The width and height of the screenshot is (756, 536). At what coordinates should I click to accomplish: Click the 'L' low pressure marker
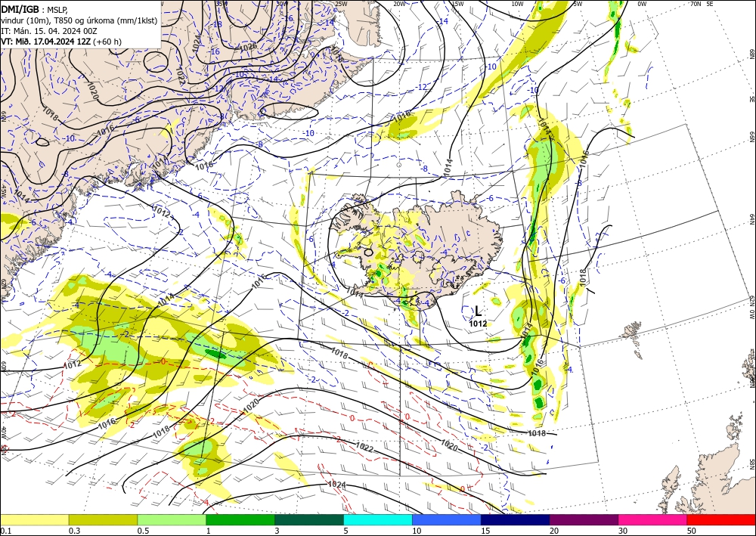click(x=478, y=311)
